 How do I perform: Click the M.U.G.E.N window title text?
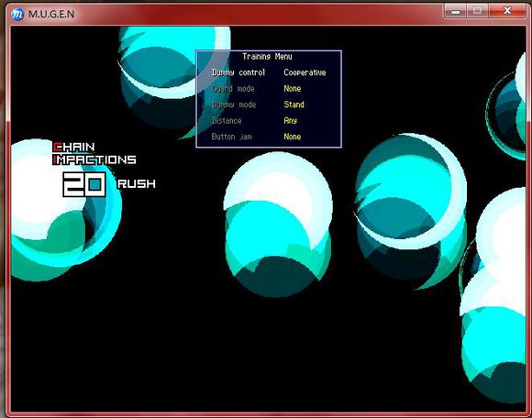pos(51,14)
